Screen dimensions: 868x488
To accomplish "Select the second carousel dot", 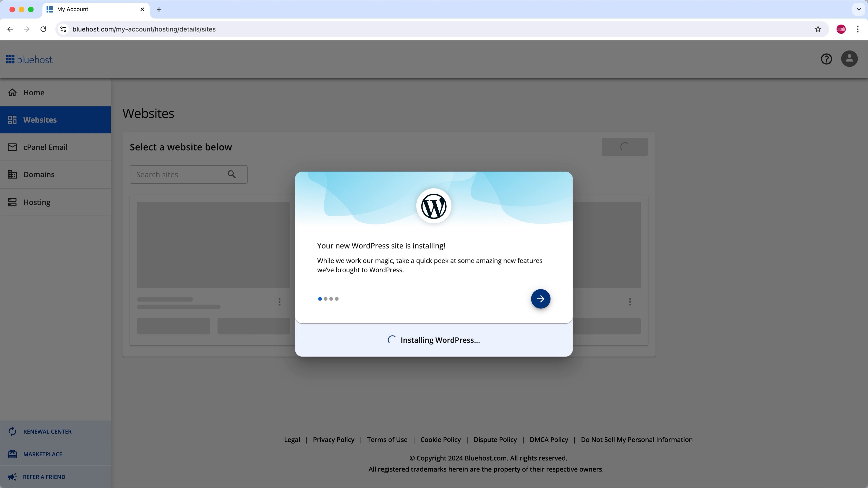I will pyautogui.click(x=325, y=299).
